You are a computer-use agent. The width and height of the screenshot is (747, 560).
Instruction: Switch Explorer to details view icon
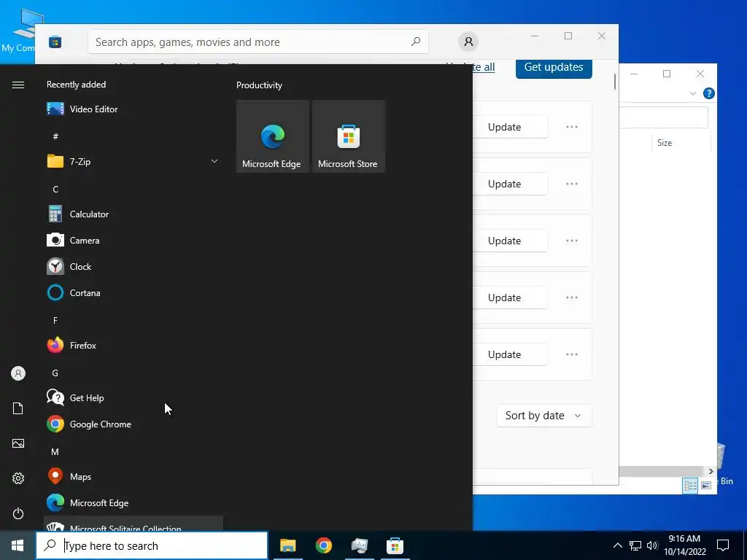click(690, 485)
